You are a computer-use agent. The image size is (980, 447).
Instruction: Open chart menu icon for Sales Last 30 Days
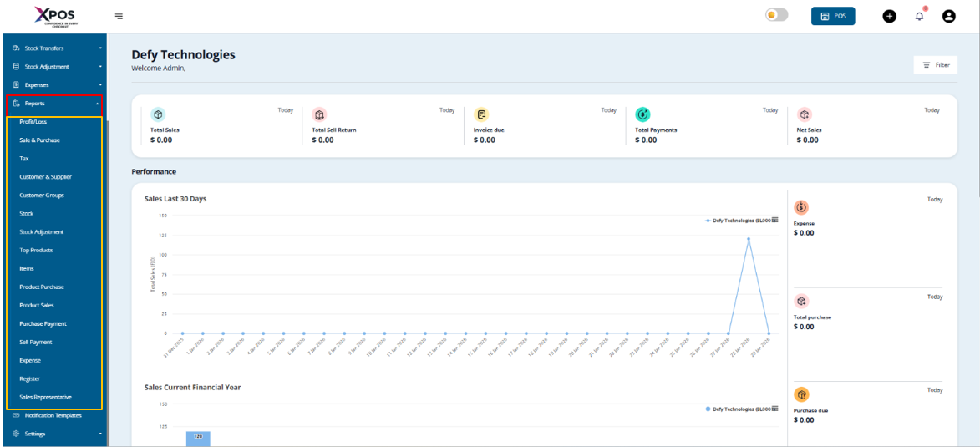click(x=774, y=220)
